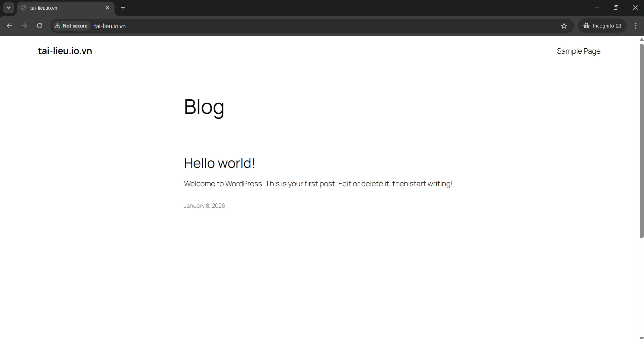
Task: Open the Incognito profile indicator
Action: click(602, 26)
